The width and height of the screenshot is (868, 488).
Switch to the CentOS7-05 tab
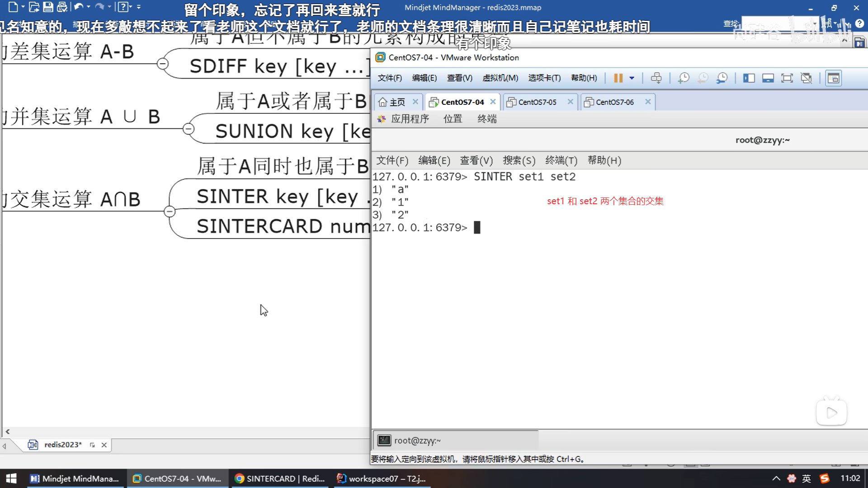537,102
